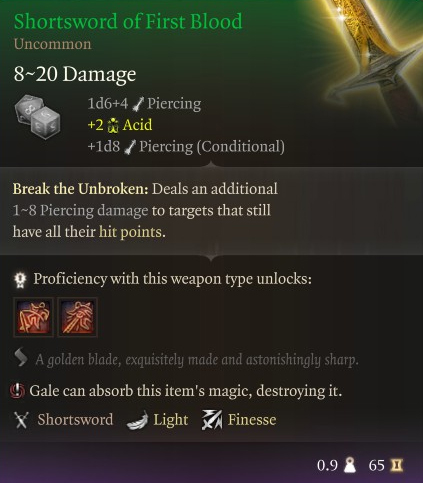Screen dimensions: 423x483
Task: Click the weight icon beside 0.9
Action: pyautogui.click(x=350, y=465)
